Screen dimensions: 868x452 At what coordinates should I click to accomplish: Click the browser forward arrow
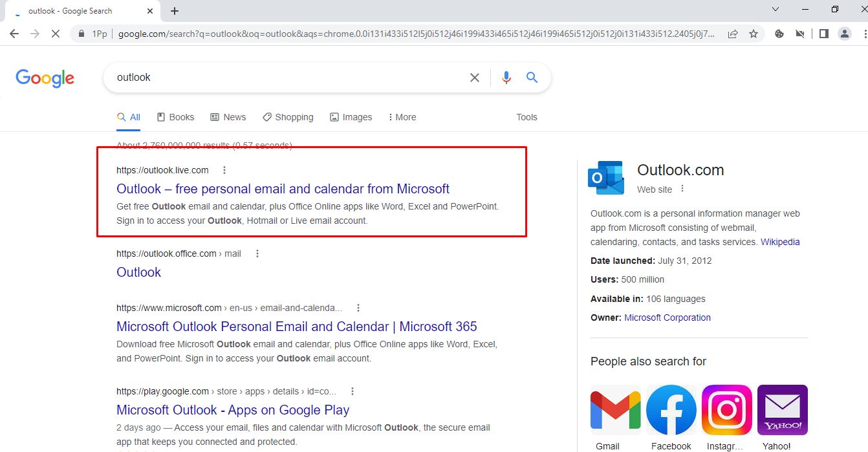coord(35,34)
